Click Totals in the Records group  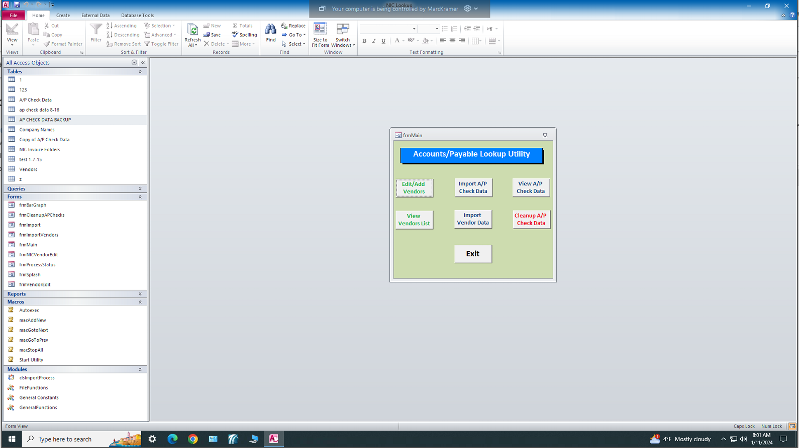tap(243, 25)
